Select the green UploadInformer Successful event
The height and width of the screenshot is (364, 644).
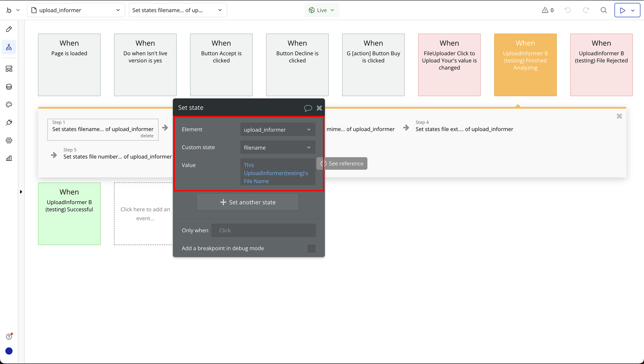pyautogui.click(x=69, y=213)
